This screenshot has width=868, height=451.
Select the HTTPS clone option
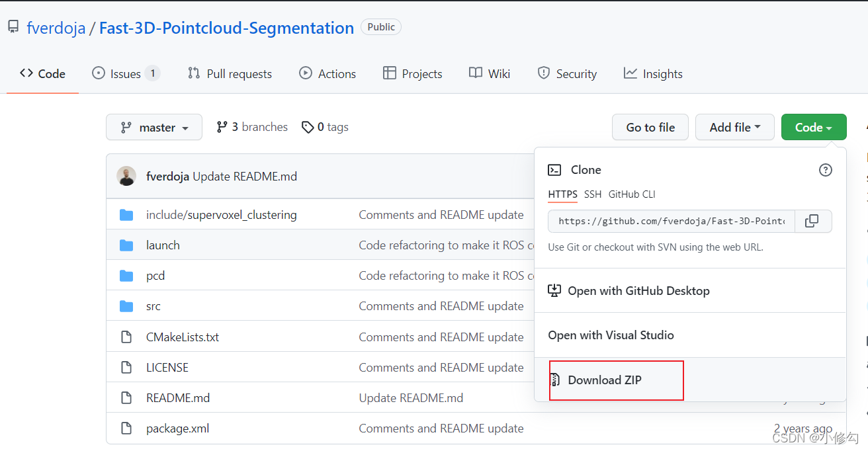click(563, 194)
